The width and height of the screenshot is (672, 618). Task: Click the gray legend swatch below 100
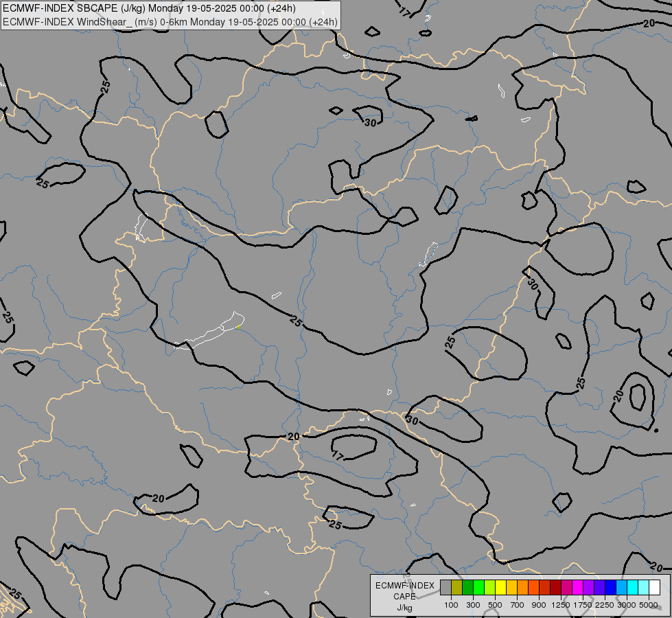tap(445, 587)
